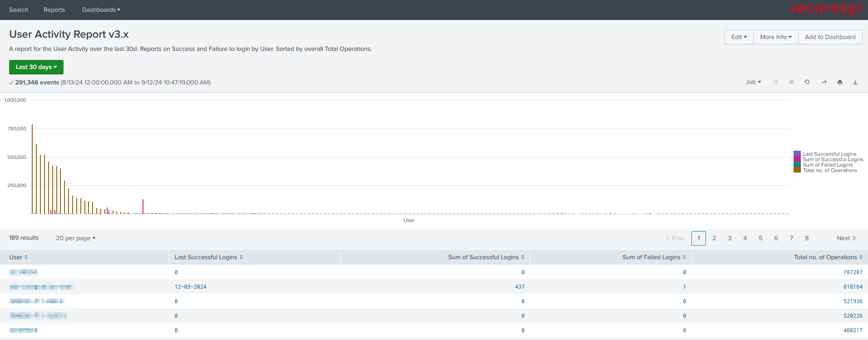Select the isolated magenta bar in chart

click(x=143, y=206)
